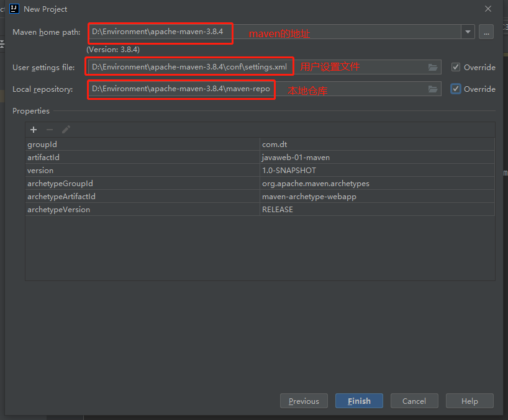Click the add property plus icon

coord(34,130)
